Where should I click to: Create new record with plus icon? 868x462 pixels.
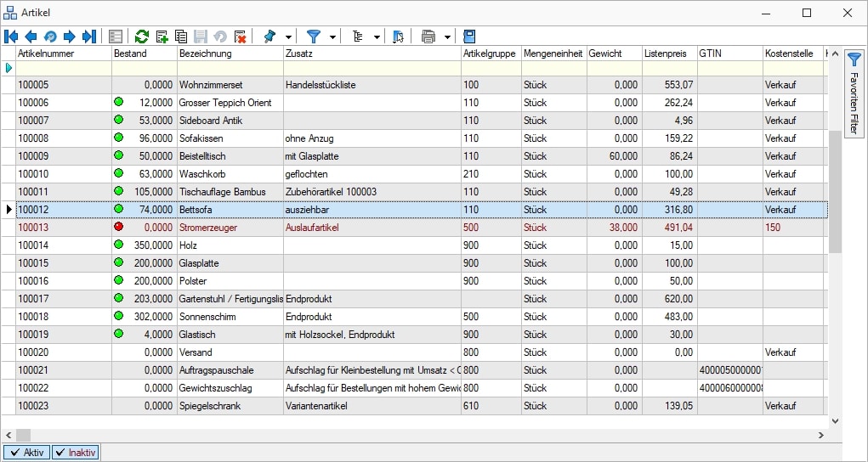[162, 37]
